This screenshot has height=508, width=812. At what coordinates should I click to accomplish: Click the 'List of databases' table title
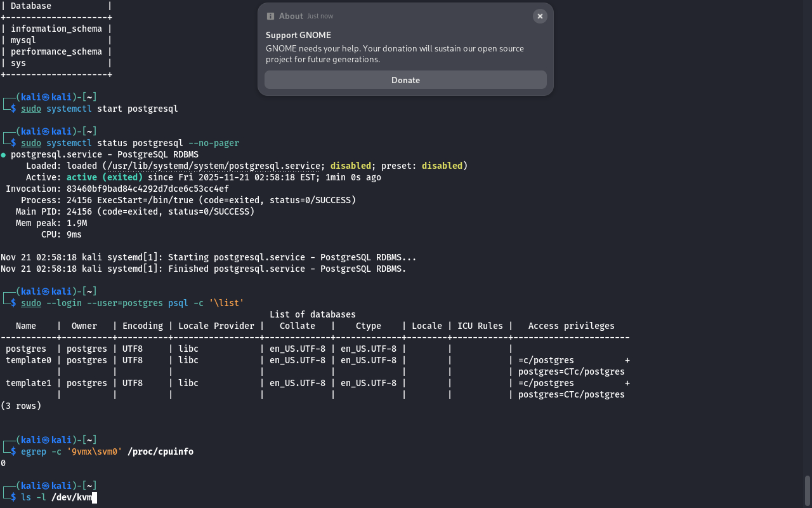312,314
